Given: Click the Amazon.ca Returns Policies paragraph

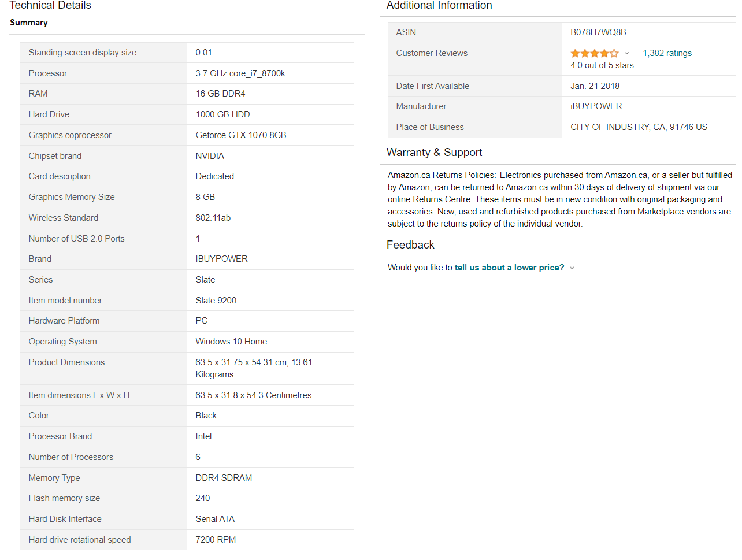Looking at the screenshot, I should (x=560, y=199).
